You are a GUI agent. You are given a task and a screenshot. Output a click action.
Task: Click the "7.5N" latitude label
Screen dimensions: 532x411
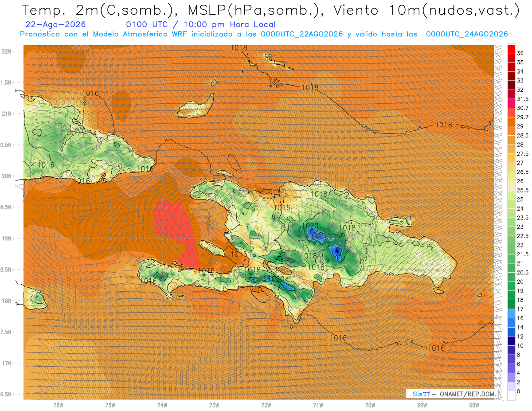[x=7, y=332]
